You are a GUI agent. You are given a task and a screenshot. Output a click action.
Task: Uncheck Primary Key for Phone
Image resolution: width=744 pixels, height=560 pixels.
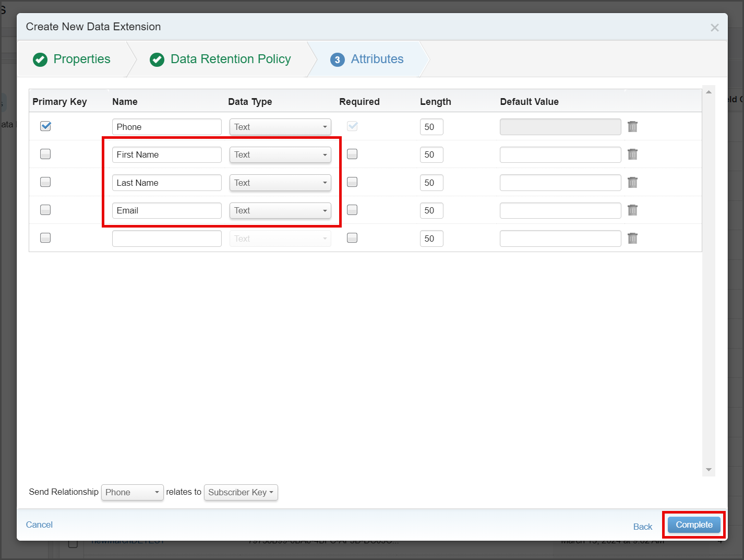click(45, 126)
